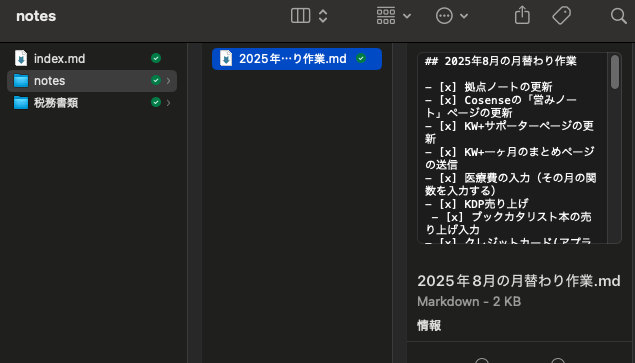Click the Share icon in toolbar
The width and height of the screenshot is (635, 363).
click(522, 15)
